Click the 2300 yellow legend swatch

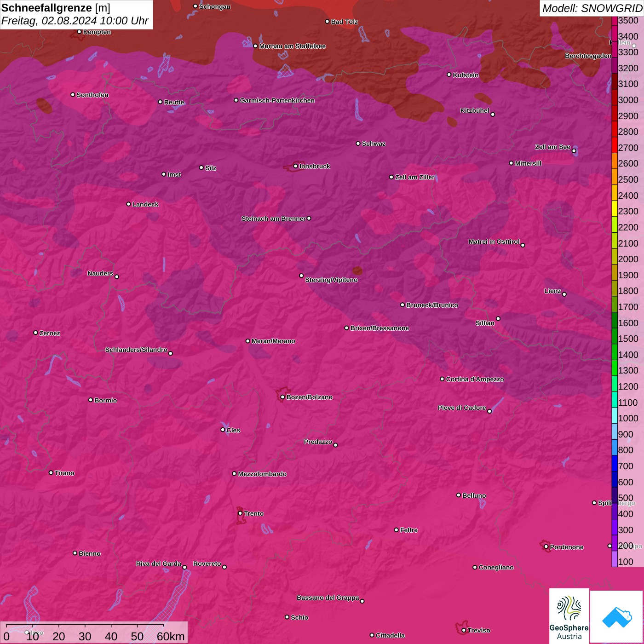point(614,208)
